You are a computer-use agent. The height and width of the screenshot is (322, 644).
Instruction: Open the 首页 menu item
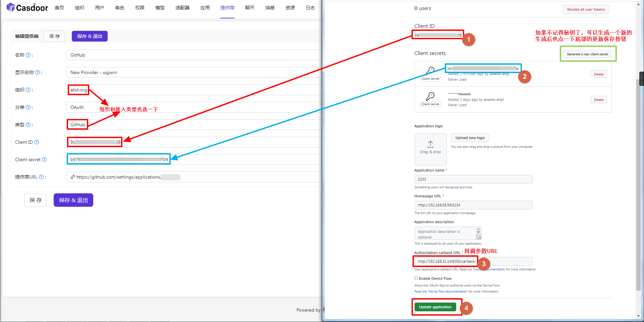tap(59, 8)
